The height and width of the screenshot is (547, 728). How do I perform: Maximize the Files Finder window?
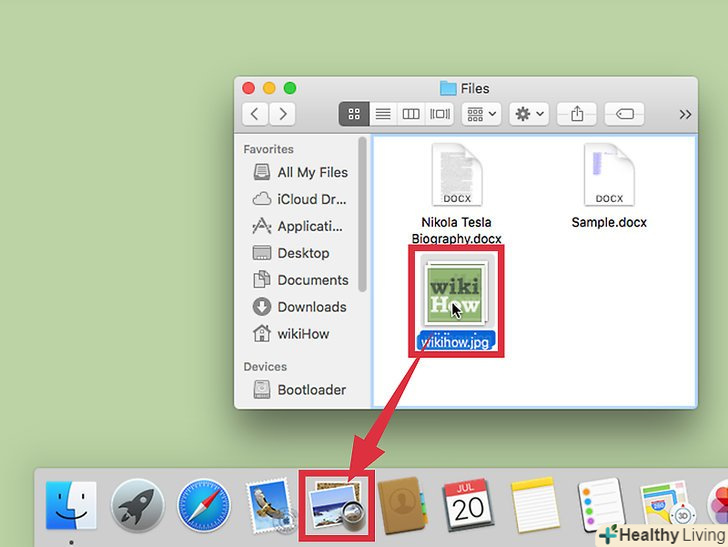290,88
